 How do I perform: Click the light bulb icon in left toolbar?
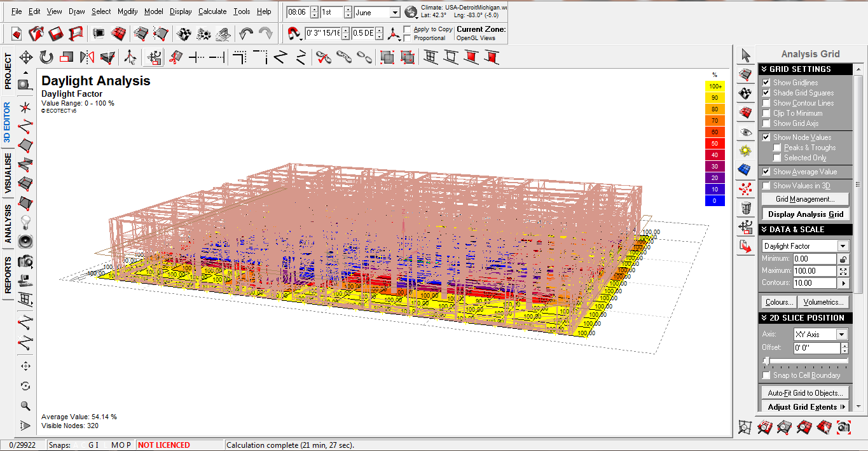[25, 222]
